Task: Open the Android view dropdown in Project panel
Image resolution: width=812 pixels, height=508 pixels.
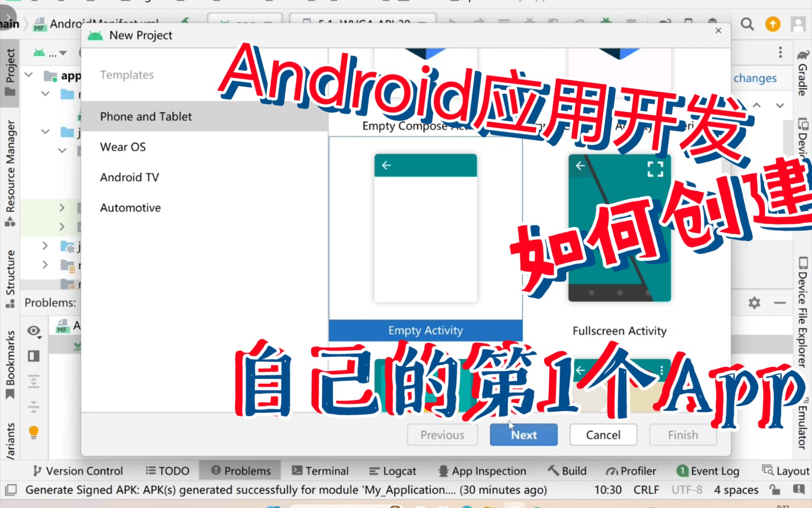Action: click(50, 53)
